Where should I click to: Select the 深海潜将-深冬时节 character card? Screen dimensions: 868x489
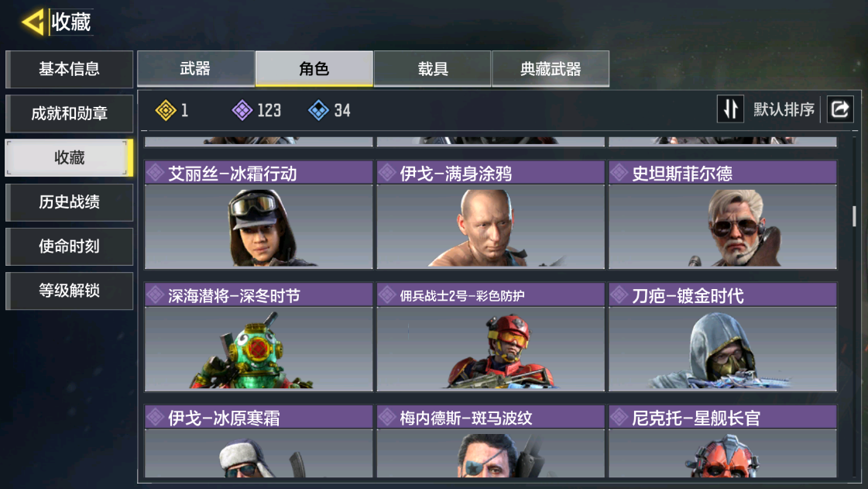(x=259, y=336)
